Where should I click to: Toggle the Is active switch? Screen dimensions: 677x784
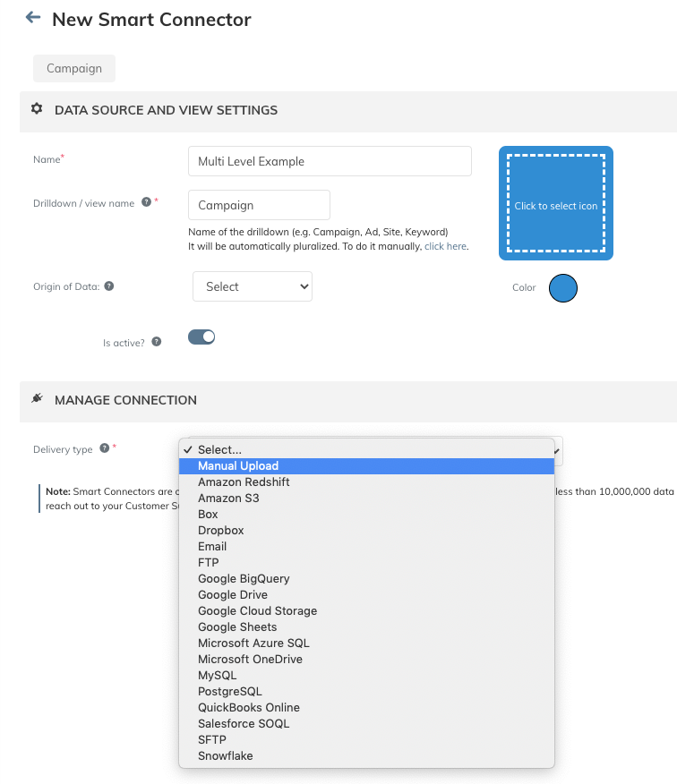point(201,337)
